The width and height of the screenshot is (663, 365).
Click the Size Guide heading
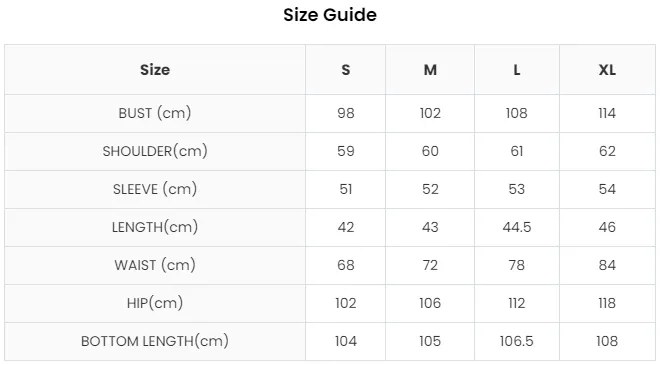330,15
